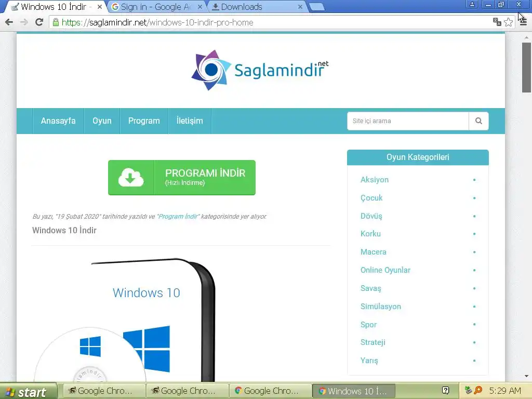The width and height of the screenshot is (532, 399).
Task: Open the Yarış game category
Action: click(369, 361)
